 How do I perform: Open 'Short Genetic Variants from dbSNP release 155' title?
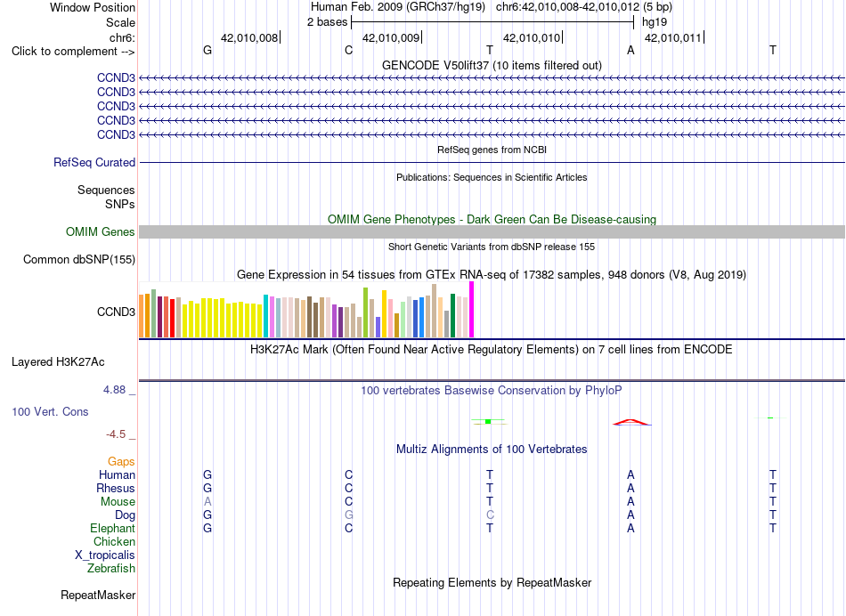(492, 247)
